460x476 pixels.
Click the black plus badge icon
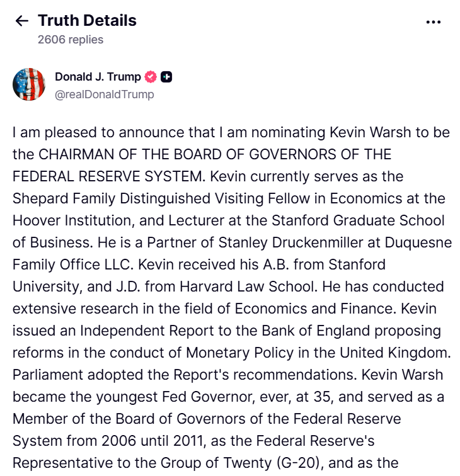(166, 77)
